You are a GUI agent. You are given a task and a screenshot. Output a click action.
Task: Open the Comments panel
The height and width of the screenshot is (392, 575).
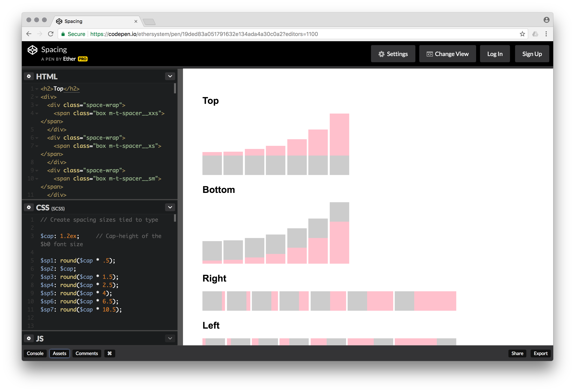click(87, 353)
